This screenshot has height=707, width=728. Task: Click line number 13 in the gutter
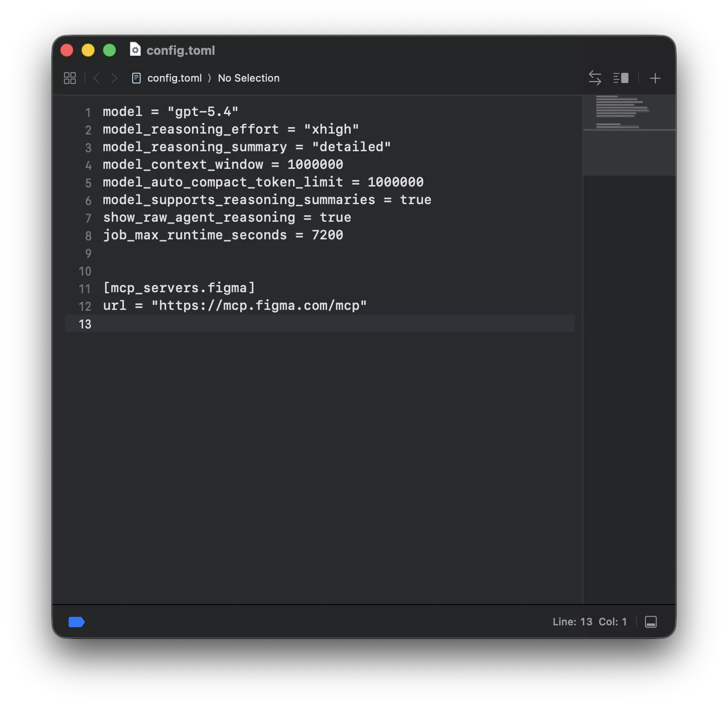[x=85, y=324]
